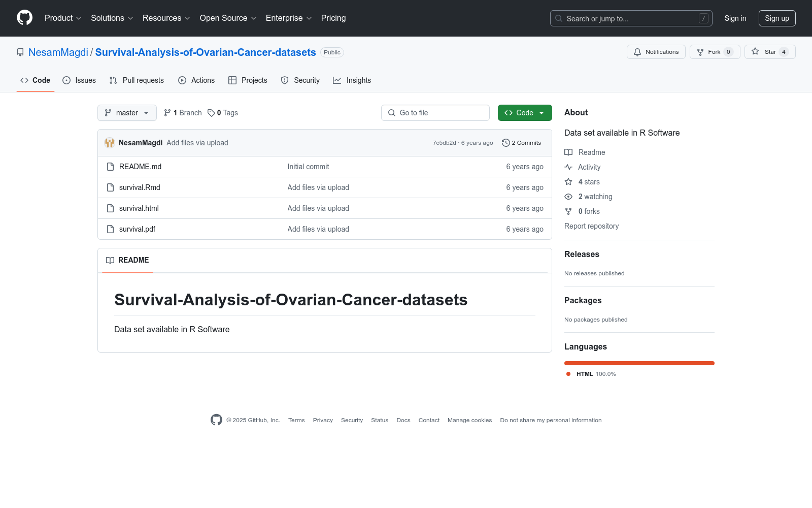Open the Terms footer link
This screenshot has height=508, width=812.
(296, 420)
